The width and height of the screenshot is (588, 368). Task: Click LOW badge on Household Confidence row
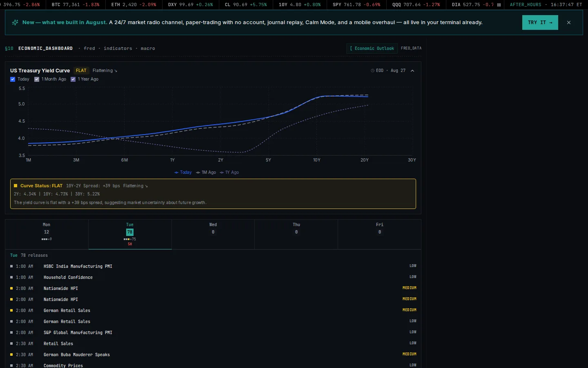[x=413, y=277]
